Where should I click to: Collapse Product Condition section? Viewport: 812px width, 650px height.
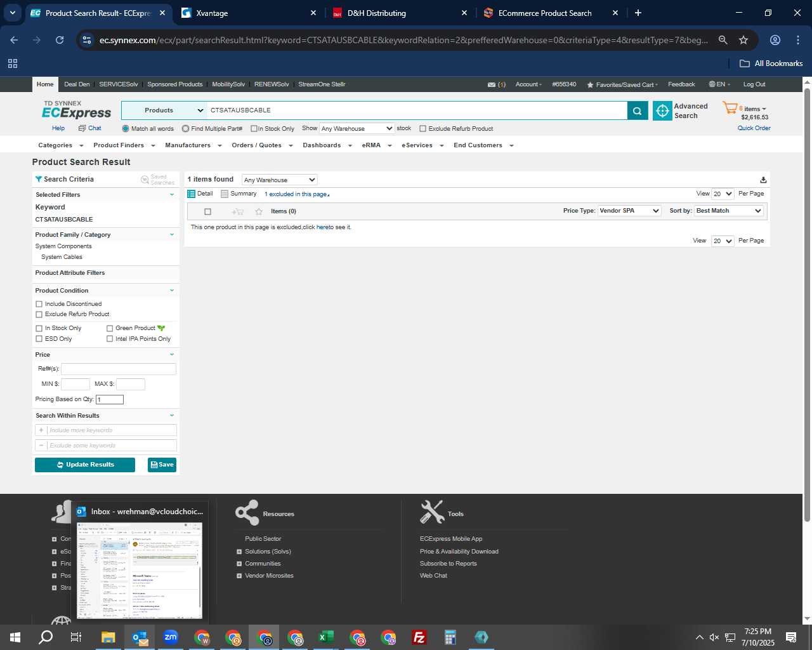click(171, 291)
